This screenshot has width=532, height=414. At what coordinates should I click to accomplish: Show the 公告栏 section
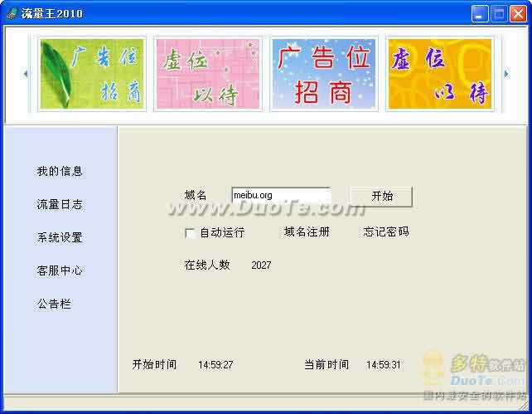54,304
